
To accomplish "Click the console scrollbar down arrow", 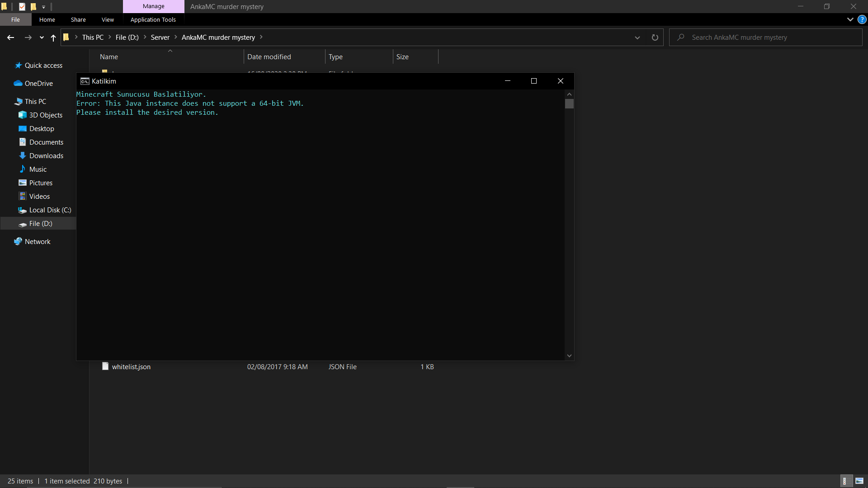I will (569, 356).
